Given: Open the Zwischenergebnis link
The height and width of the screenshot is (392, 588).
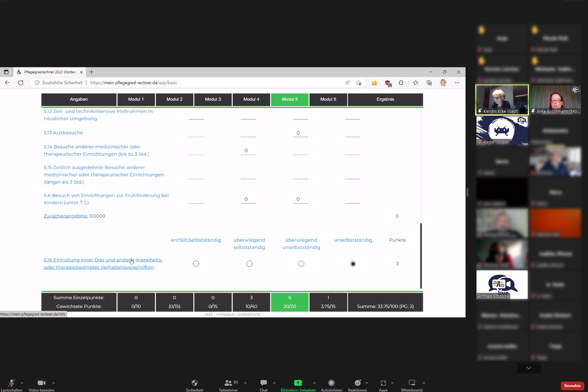Looking at the screenshot, I should point(66,216).
